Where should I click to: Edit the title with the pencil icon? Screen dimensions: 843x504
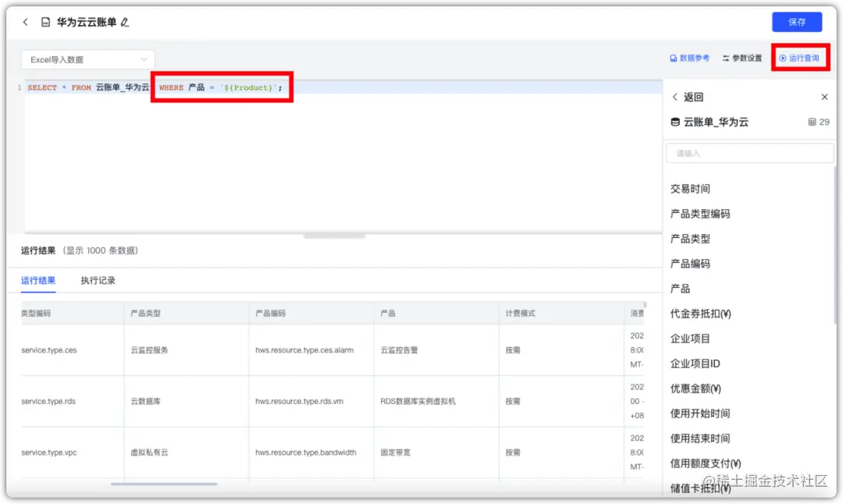coord(125,22)
